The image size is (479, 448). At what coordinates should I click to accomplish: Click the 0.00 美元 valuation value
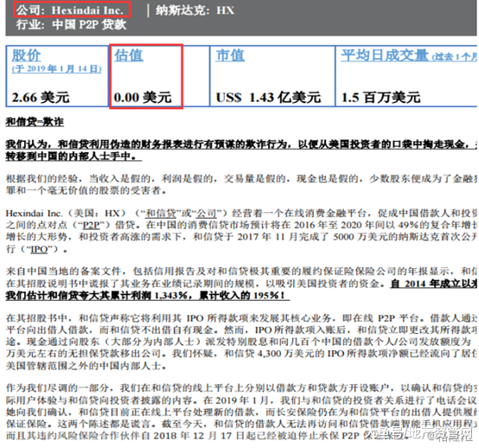pyautogui.click(x=143, y=98)
